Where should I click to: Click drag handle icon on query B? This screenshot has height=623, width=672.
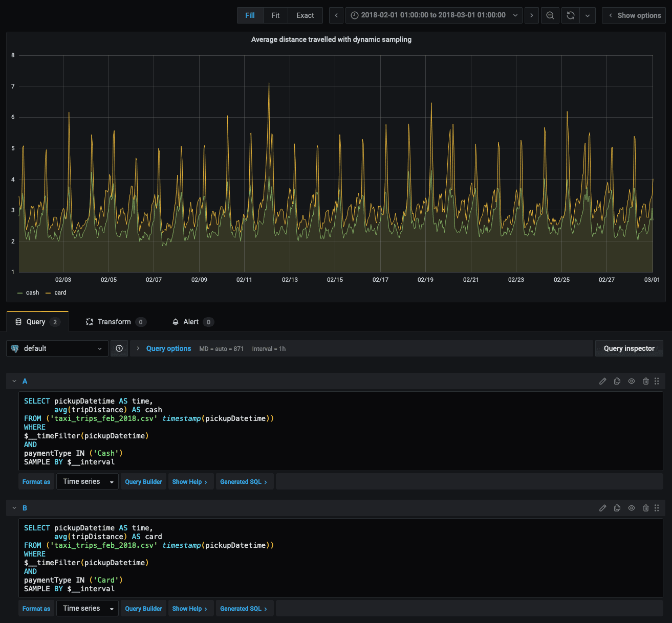coord(657,508)
